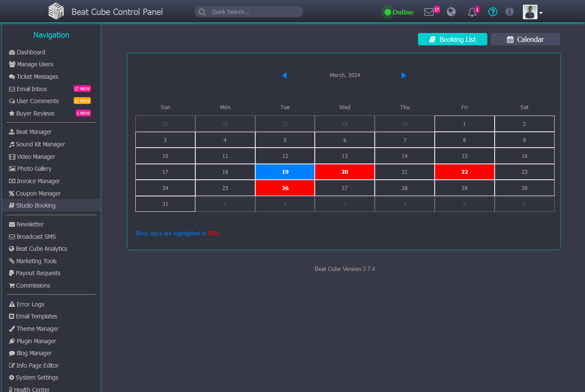Click the Studio Booking book icon
585x392 pixels.
point(12,205)
